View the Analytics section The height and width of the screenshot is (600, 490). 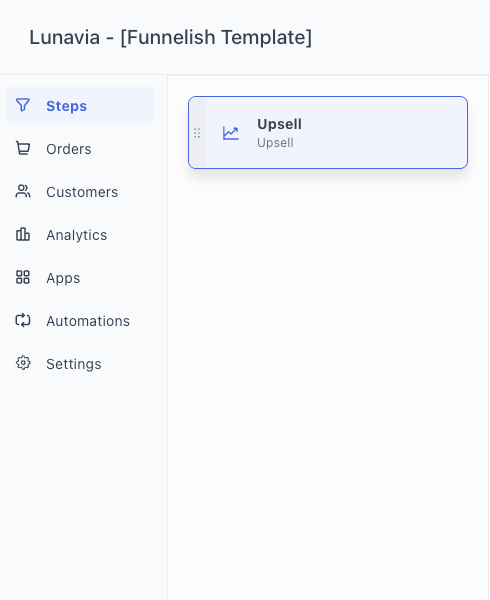[80, 235]
